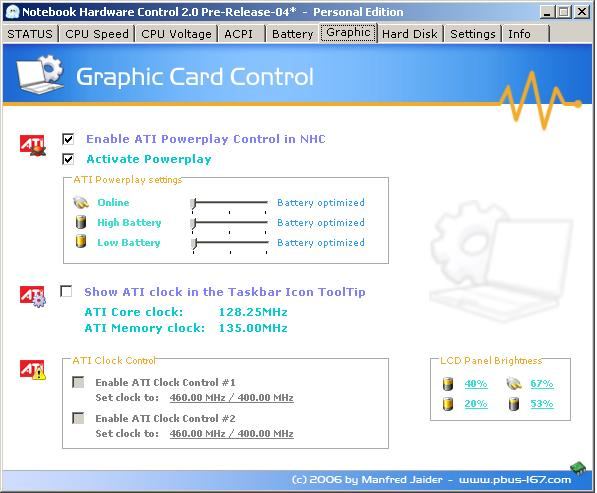Screen dimensions: 597x493
Task: Click the Low Battery label
Action: pos(129,243)
